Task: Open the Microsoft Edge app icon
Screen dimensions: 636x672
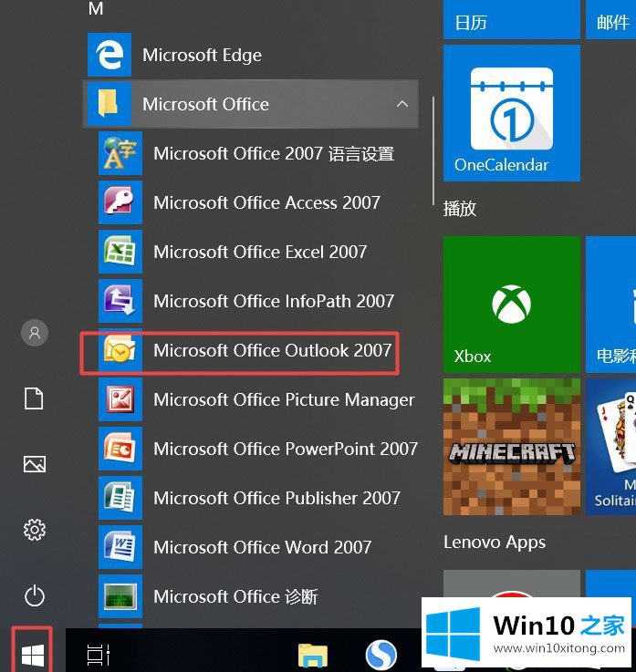Action: tap(109, 55)
